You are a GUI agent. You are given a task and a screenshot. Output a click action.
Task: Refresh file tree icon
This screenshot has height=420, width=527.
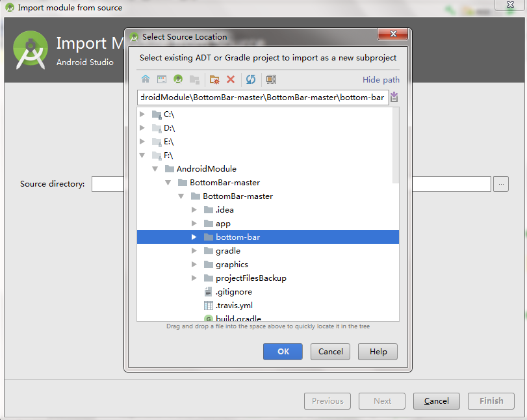tap(251, 79)
